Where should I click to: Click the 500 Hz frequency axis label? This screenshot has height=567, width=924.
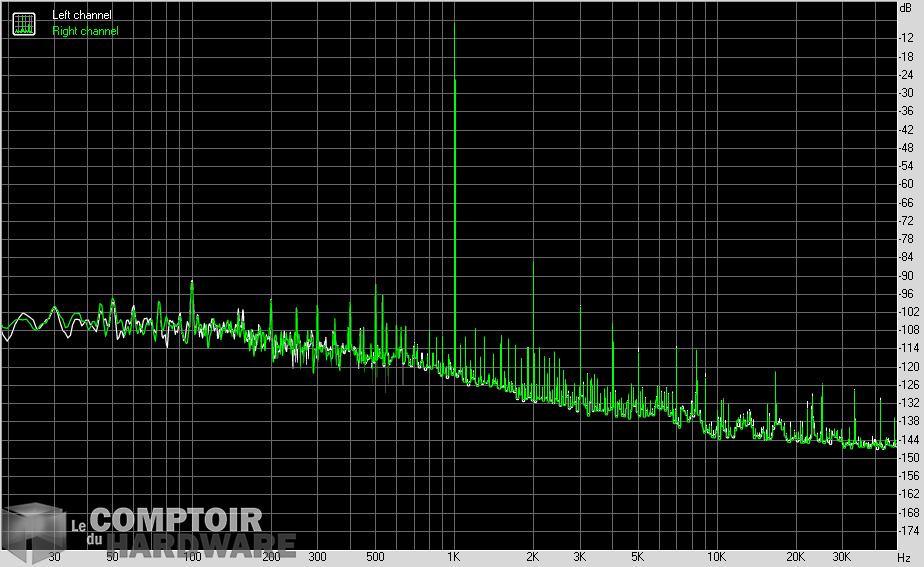coord(375,556)
